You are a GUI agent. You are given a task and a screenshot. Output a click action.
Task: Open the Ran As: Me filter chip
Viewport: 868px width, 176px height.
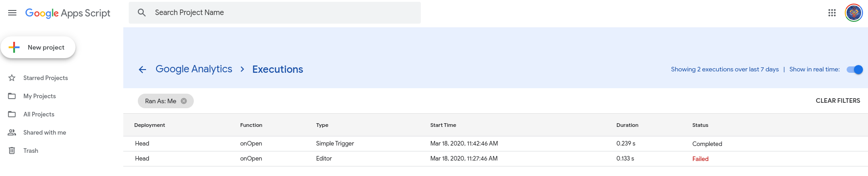[161, 101]
